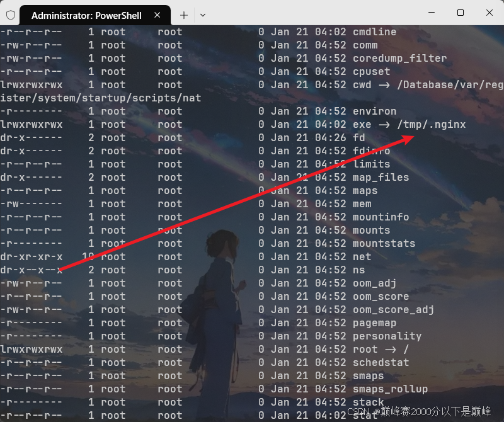Click the /Database/var/reg path text

click(x=450, y=85)
